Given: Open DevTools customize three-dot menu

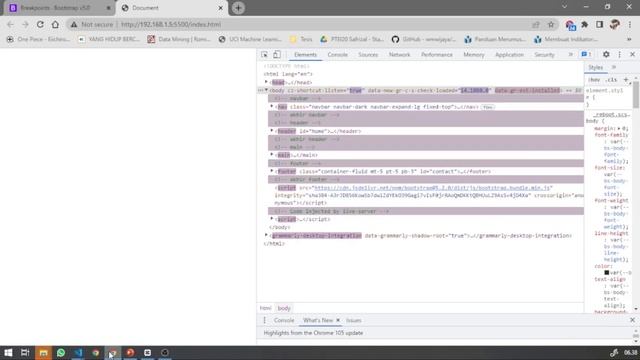Looking at the screenshot, I should (x=619, y=55).
